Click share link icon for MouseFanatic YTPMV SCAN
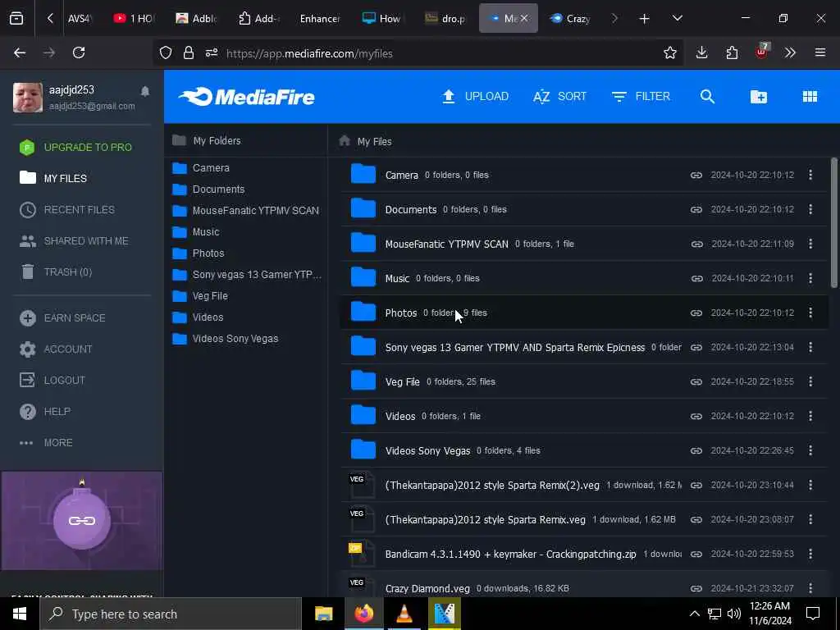The image size is (840, 630). (x=696, y=244)
